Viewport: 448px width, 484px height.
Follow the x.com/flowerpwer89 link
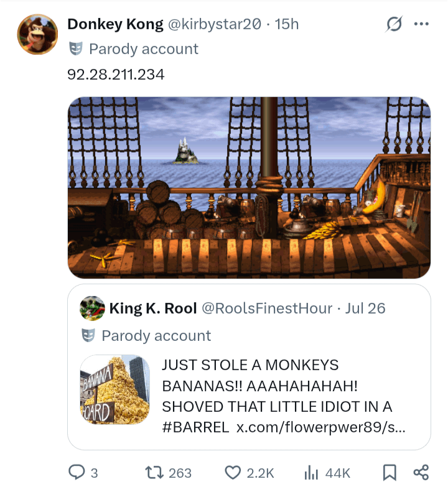[321, 427]
